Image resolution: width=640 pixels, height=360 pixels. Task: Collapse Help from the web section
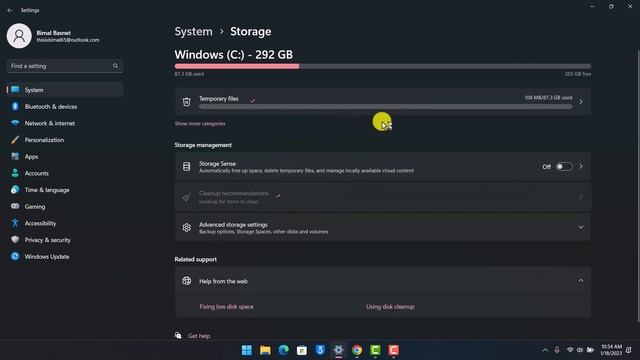(581, 281)
